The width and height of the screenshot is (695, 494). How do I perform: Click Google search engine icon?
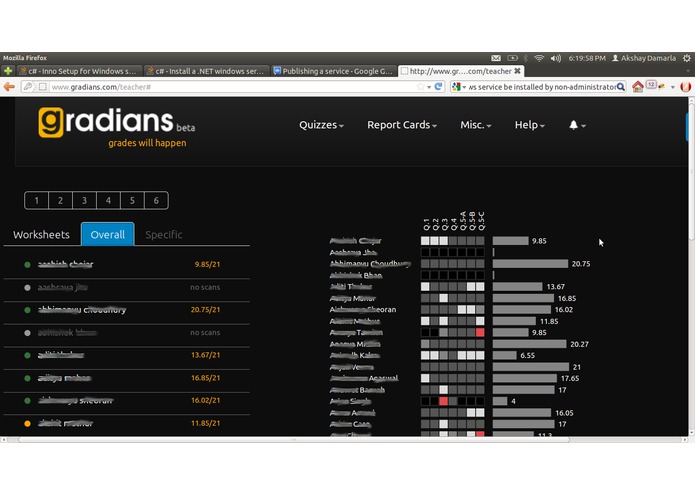(456, 87)
